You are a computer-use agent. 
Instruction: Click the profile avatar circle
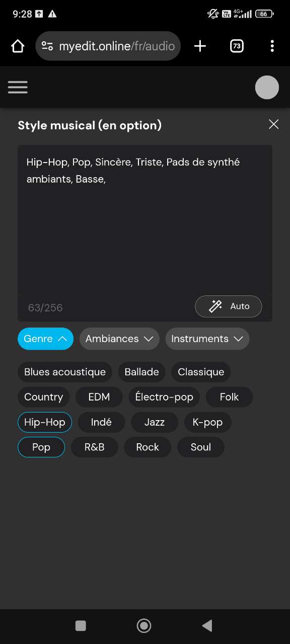267,87
